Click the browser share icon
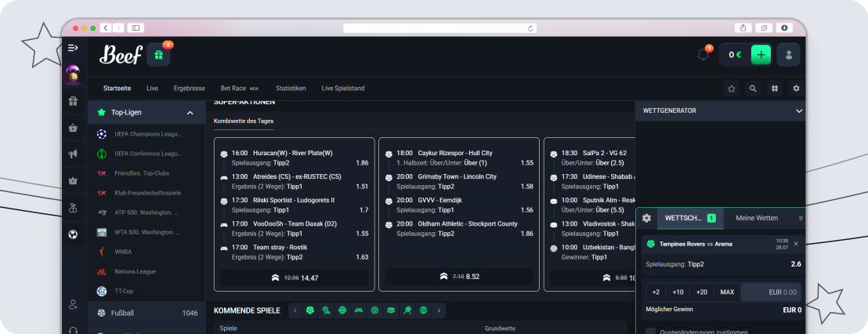 [743, 27]
